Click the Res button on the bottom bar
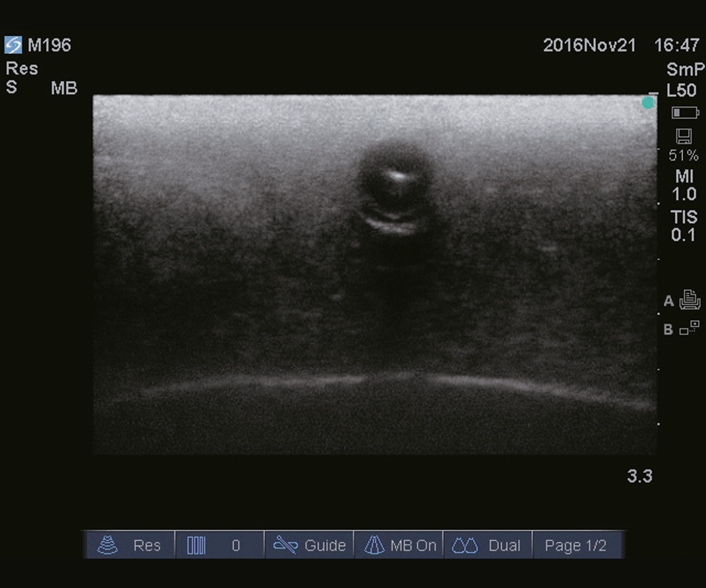Viewport: 706px width, 588px height. coord(147,545)
